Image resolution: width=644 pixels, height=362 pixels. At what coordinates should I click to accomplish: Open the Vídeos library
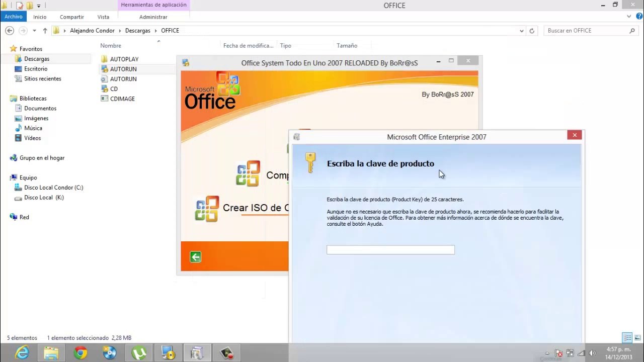33,138
